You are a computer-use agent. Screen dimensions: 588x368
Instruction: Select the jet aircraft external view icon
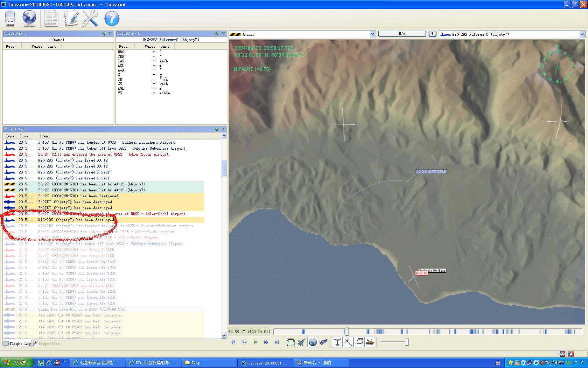pyautogui.click(x=301, y=342)
